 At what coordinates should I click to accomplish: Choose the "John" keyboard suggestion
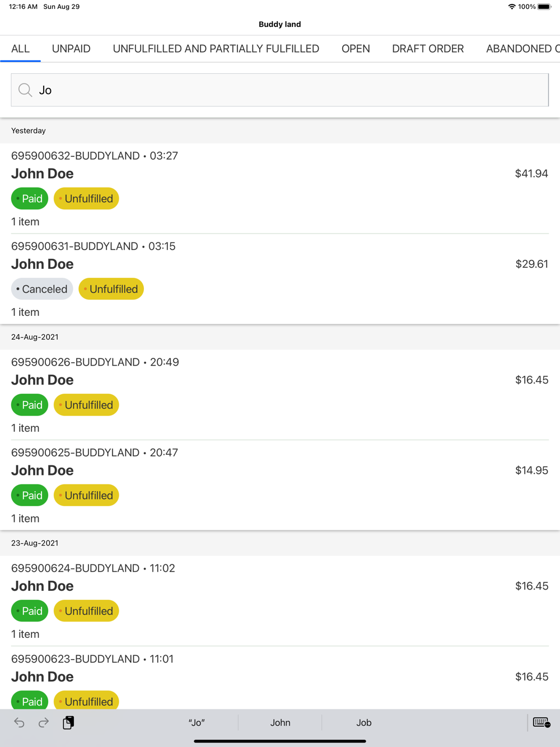(x=280, y=723)
